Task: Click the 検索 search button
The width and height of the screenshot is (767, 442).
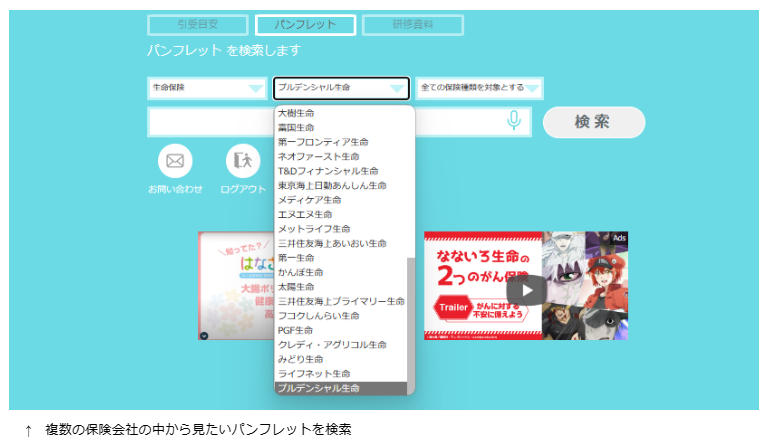Action: click(594, 122)
